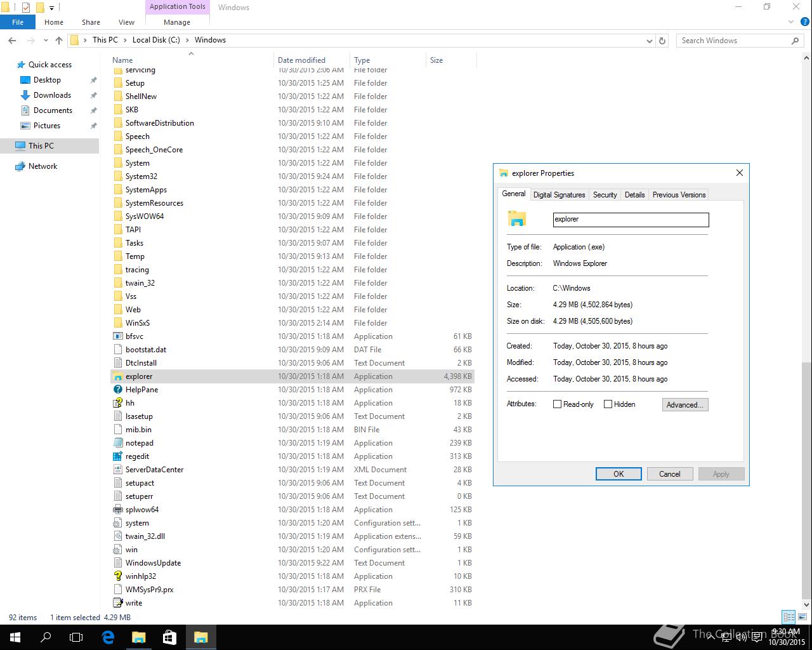Open the File ribbon tab
Viewport: 812px width, 650px height.
coord(18,22)
